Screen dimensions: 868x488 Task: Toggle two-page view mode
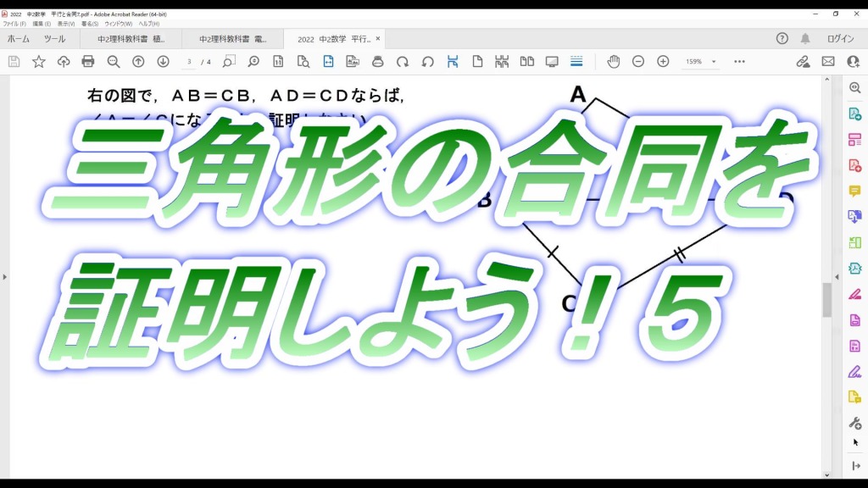[x=527, y=62]
